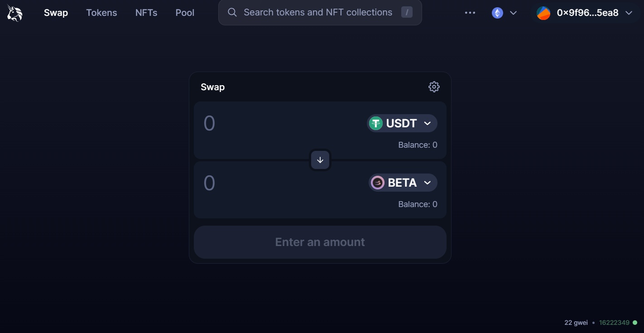Expand the USDT token selector dropdown
The image size is (644, 333).
[x=427, y=123]
